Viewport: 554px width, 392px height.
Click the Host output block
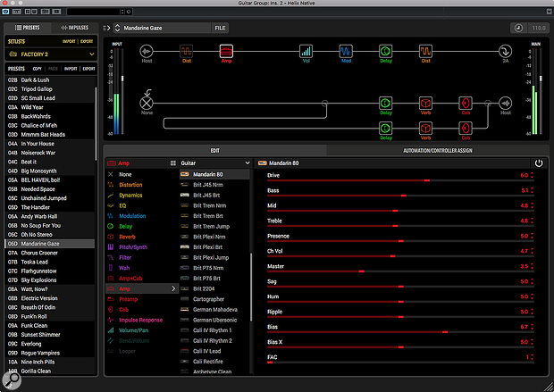click(505, 103)
